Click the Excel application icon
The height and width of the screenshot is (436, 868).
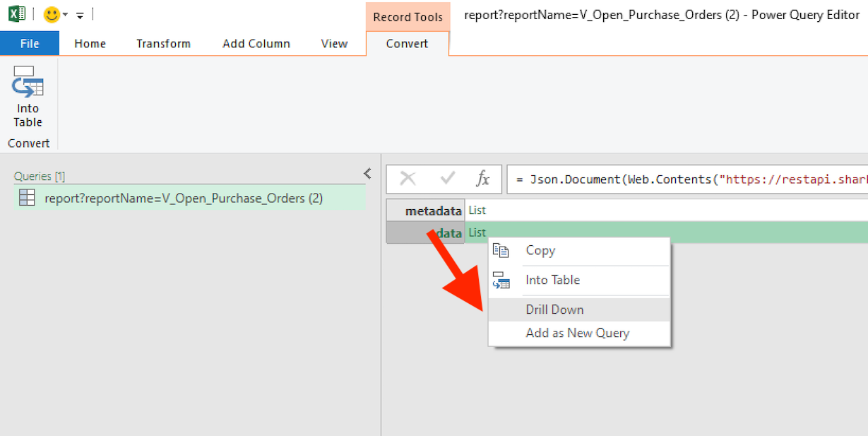pyautogui.click(x=17, y=13)
